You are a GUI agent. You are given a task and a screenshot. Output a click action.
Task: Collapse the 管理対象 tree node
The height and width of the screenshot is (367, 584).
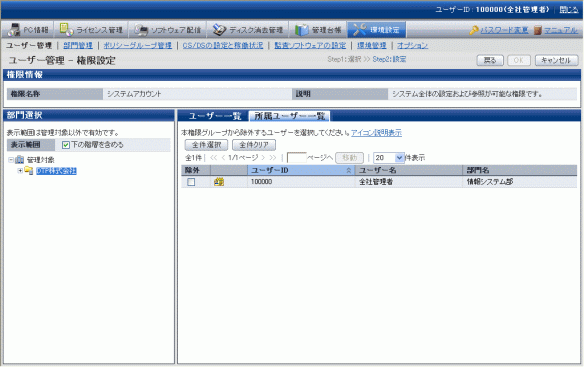(x=11, y=160)
